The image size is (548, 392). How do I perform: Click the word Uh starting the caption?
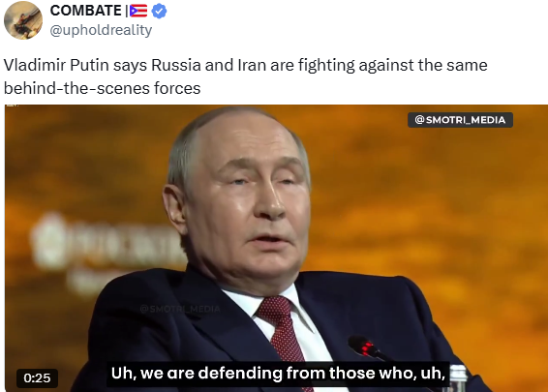[x=121, y=374]
